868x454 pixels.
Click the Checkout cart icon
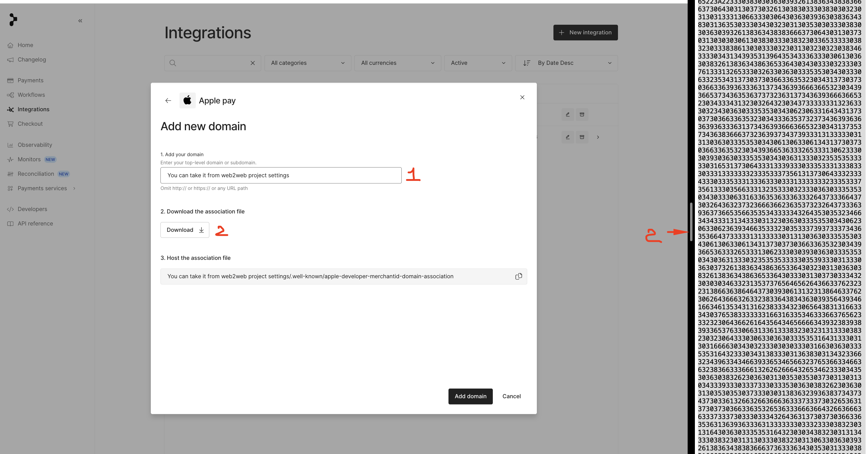coord(11,124)
